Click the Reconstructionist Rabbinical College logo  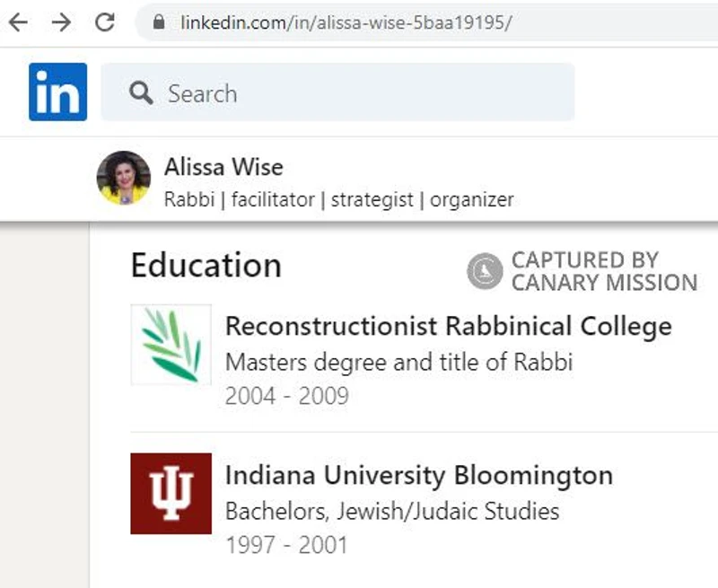(x=170, y=345)
